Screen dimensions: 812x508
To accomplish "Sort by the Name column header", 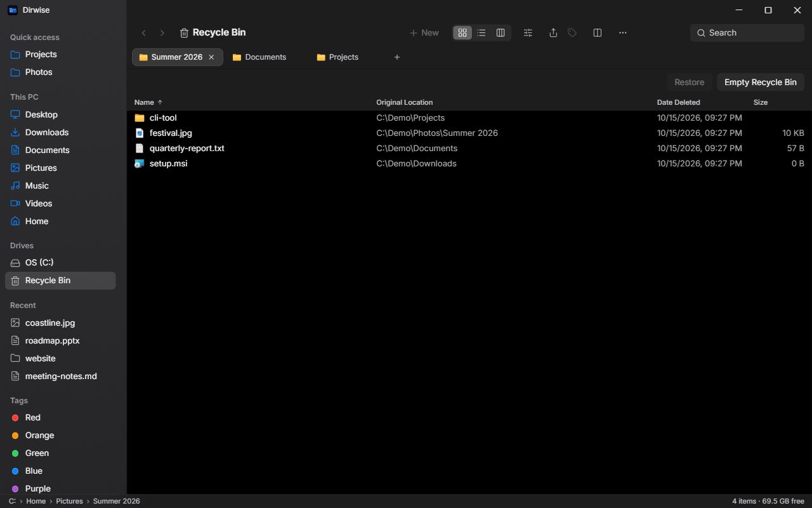I will click(x=148, y=102).
